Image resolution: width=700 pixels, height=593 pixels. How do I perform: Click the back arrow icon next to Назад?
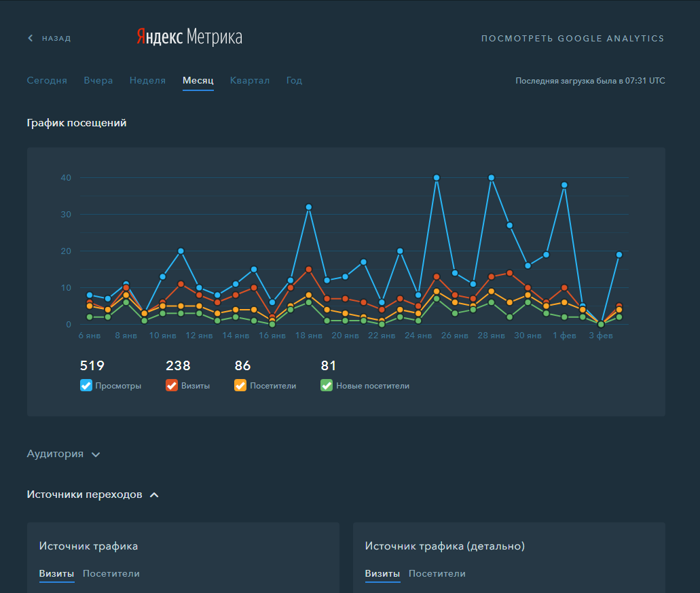(31, 39)
